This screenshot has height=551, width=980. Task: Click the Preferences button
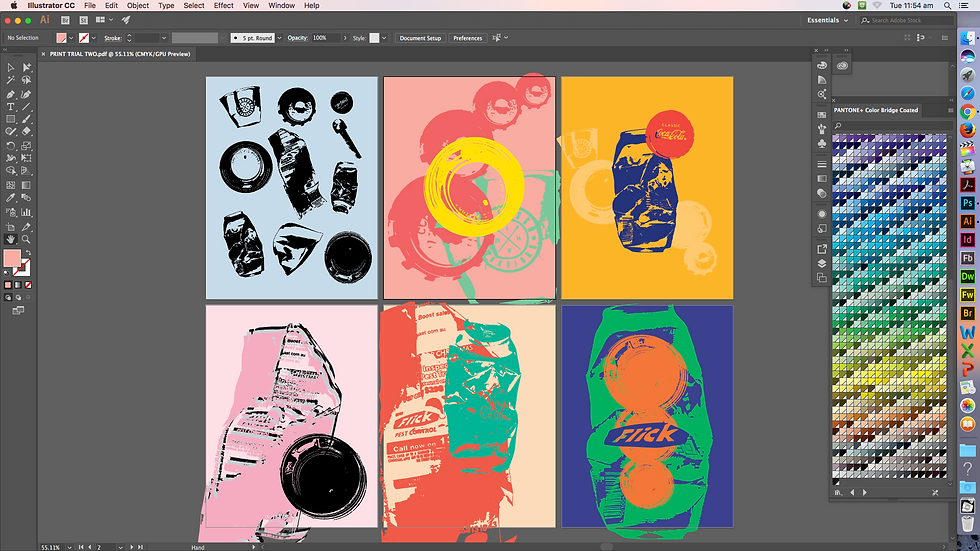pos(468,38)
